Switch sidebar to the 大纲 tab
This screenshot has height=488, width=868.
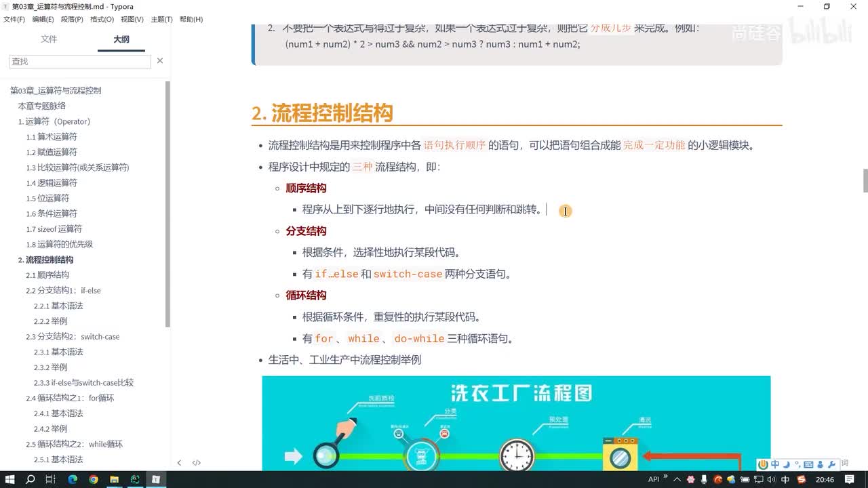pyautogui.click(x=121, y=39)
